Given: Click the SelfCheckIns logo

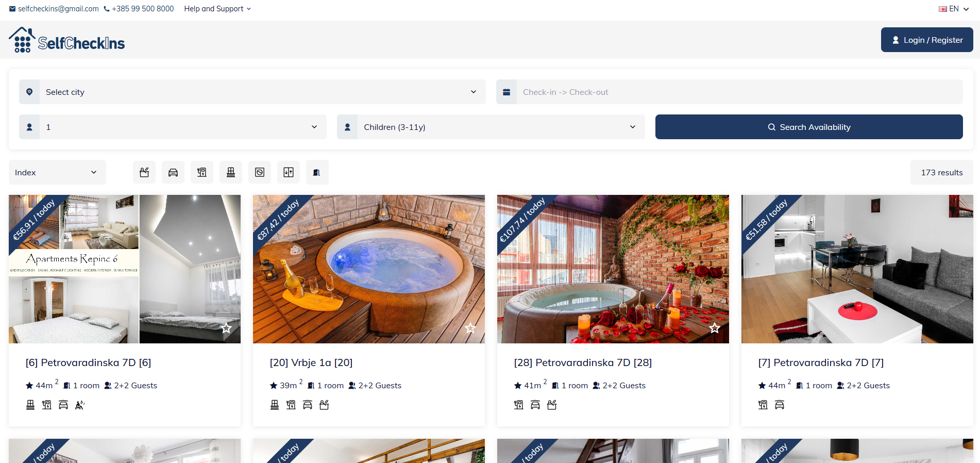Looking at the screenshot, I should pos(67,40).
